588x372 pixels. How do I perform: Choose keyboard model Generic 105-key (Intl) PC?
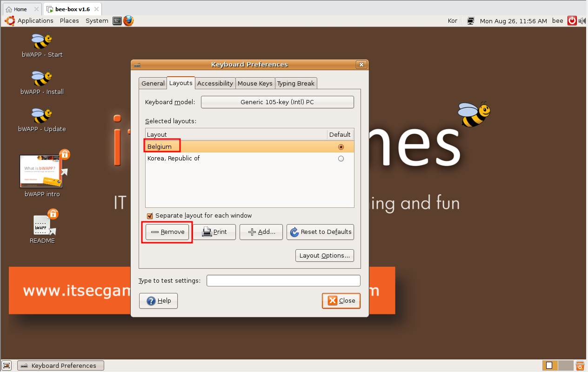[x=277, y=102]
